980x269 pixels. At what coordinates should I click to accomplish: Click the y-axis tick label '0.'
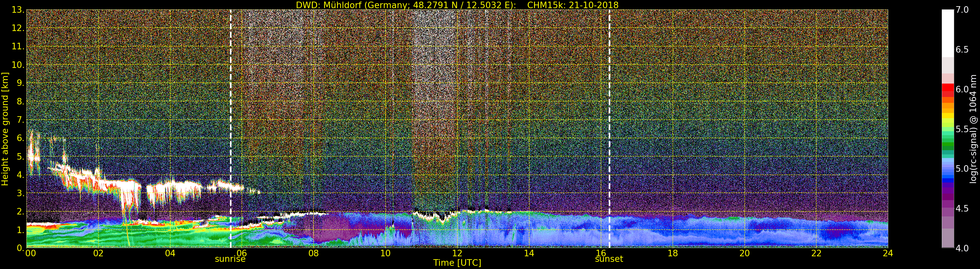click(x=21, y=248)
